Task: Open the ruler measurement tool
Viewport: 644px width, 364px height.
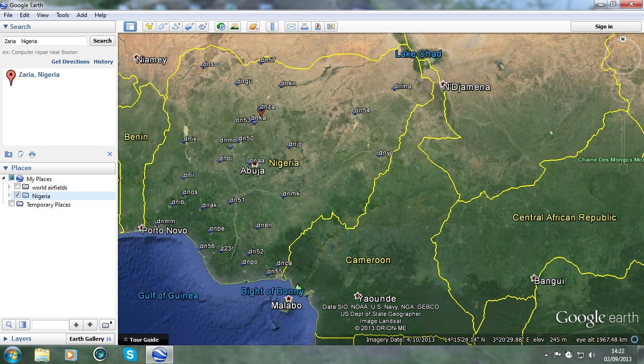Action: click(272, 27)
